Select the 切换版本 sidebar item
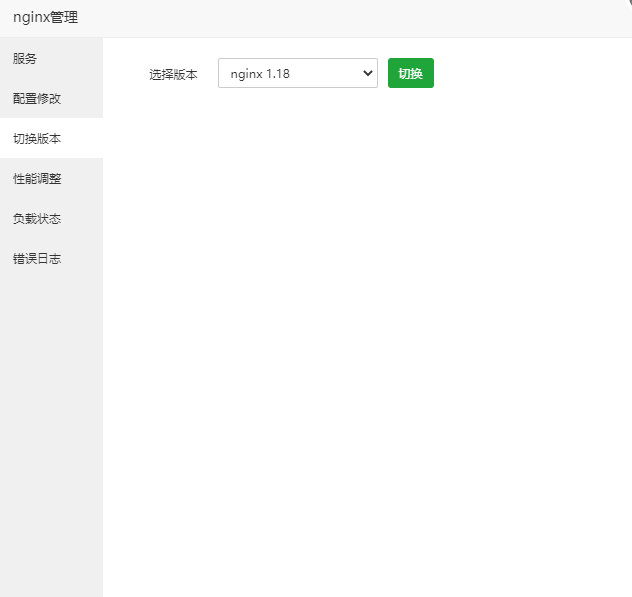 tap(51, 138)
